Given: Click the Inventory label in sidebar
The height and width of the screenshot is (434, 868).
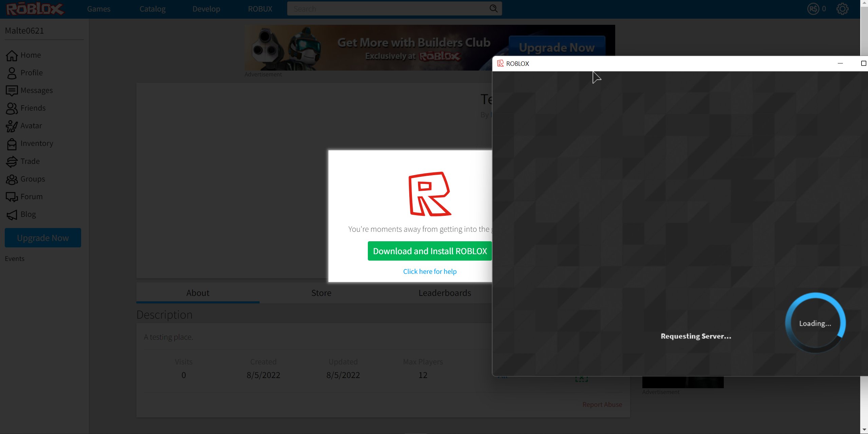Looking at the screenshot, I should pos(37,143).
